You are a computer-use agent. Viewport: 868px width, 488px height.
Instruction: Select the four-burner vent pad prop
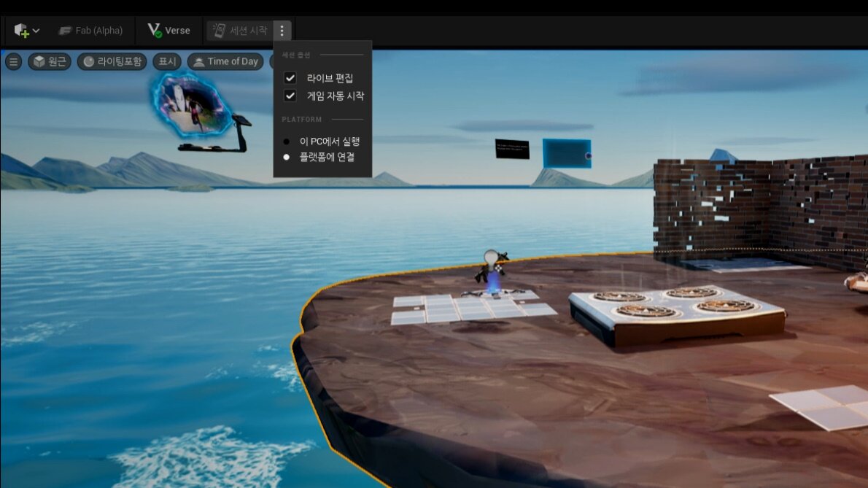point(675,314)
